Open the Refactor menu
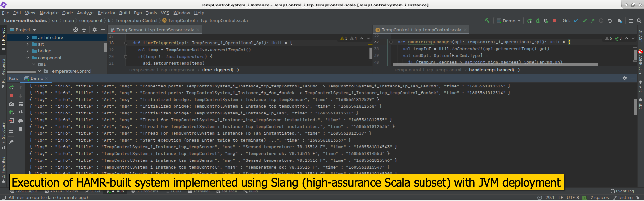 point(107,13)
